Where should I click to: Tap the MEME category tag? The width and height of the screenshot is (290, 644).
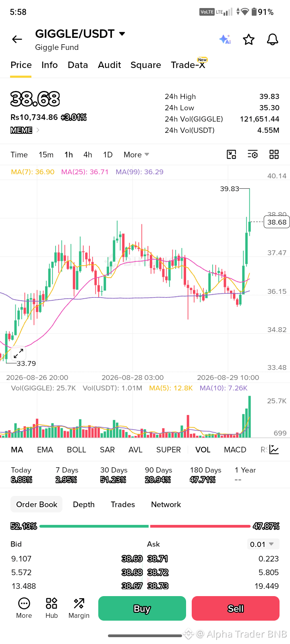(x=21, y=130)
